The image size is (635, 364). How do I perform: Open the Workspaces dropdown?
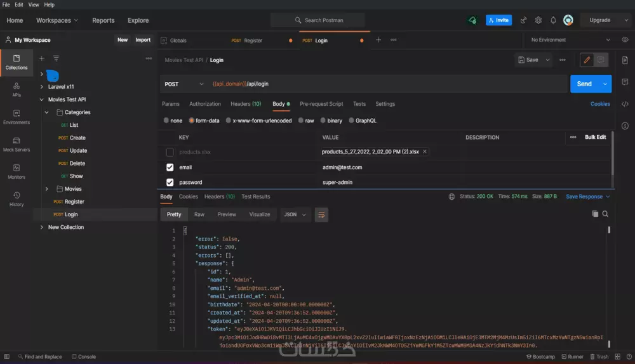[x=57, y=20]
